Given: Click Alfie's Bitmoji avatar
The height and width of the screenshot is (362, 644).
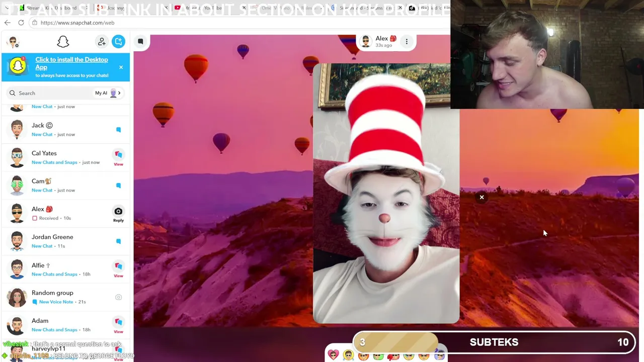Looking at the screenshot, I should pyautogui.click(x=17, y=269).
